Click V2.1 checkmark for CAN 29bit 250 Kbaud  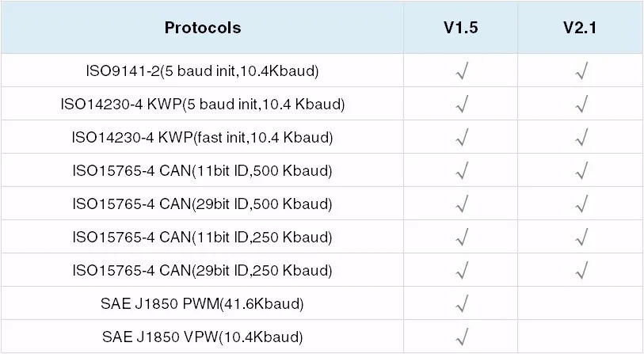[x=581, y=270]
